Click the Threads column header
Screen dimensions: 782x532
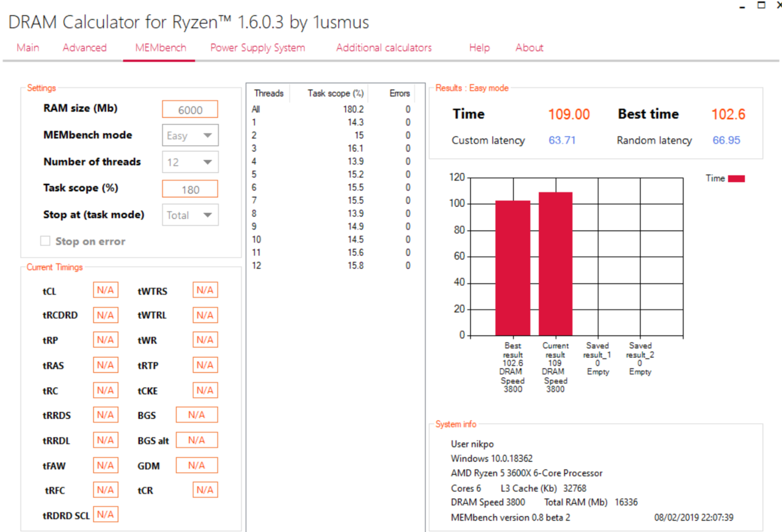point(269,93)
